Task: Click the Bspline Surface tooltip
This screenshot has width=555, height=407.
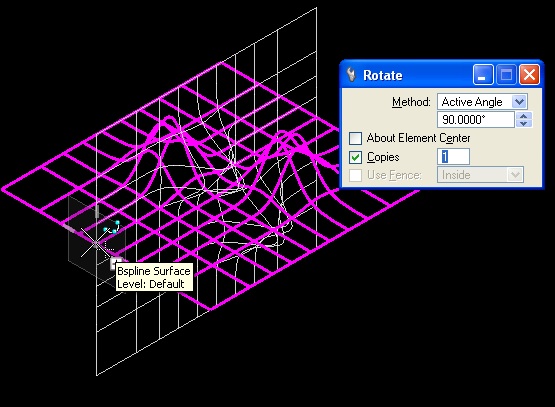Action: click(154, 277)
